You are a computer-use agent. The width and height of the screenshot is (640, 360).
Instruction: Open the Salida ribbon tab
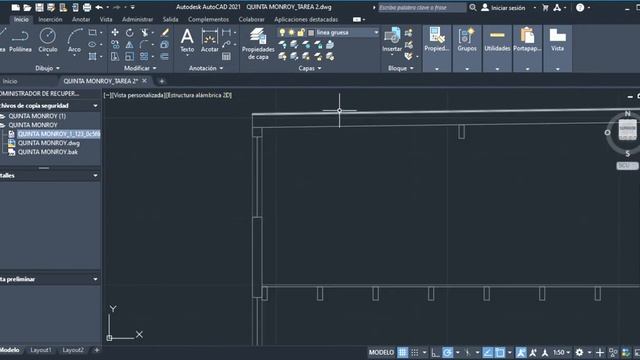tap(170, 19)
